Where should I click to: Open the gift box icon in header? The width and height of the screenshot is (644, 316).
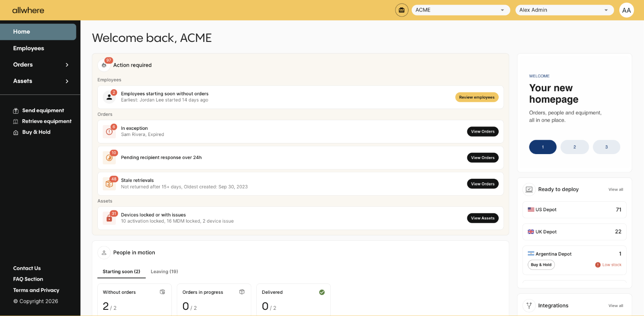(x=402, y=10)
